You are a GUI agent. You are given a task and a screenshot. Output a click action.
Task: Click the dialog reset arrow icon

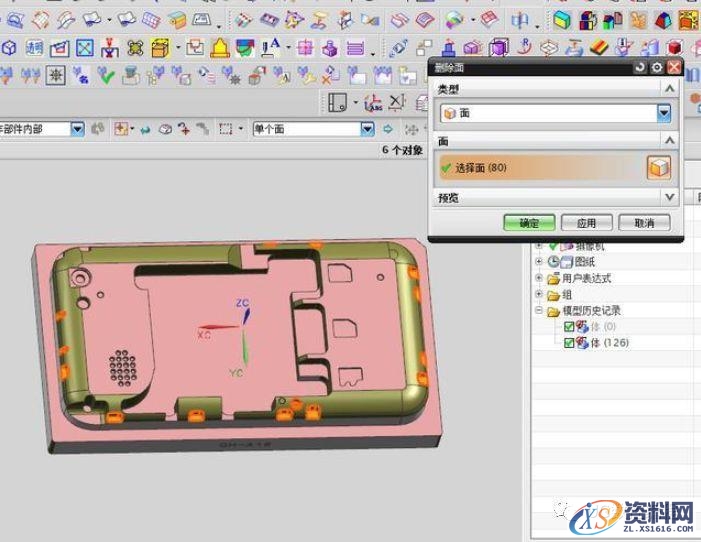(x=640, y=67)
